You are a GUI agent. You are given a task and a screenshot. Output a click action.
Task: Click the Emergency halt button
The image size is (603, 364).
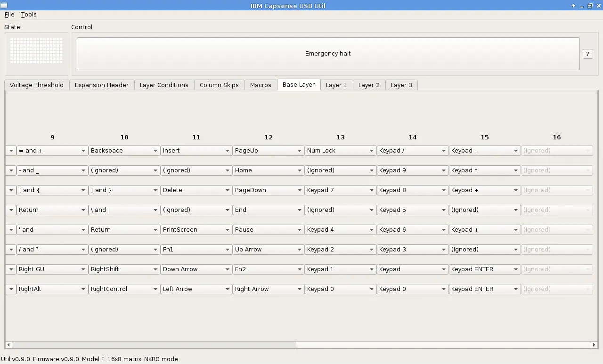(328, 54)
